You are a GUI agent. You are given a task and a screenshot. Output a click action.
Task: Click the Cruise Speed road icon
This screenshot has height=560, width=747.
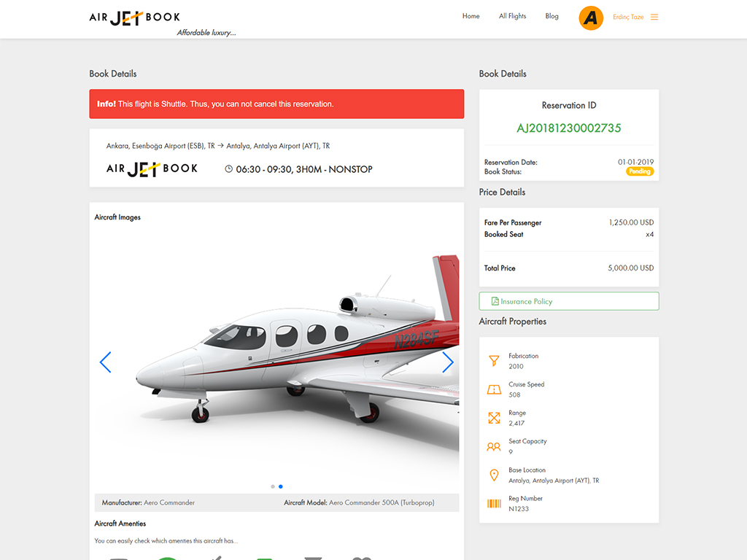point(494,389)
